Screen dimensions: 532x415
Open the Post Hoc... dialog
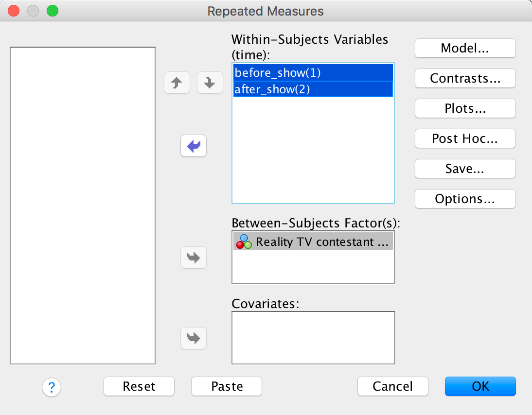point(465,138)
